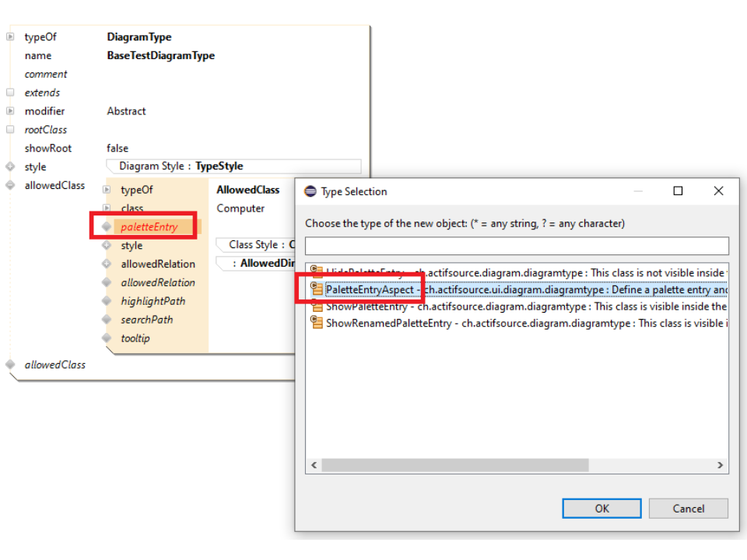747x560 pixels.
Task: Expand the typeOf AllowedClass arrow
Action: (107, 190)
